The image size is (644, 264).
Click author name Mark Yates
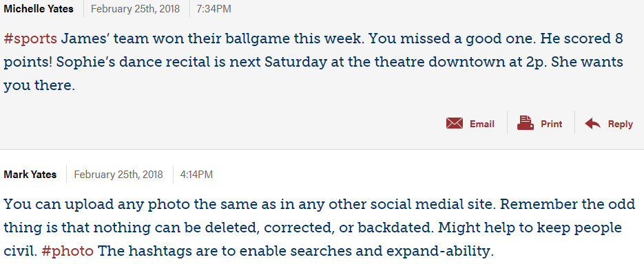point(30,175)
